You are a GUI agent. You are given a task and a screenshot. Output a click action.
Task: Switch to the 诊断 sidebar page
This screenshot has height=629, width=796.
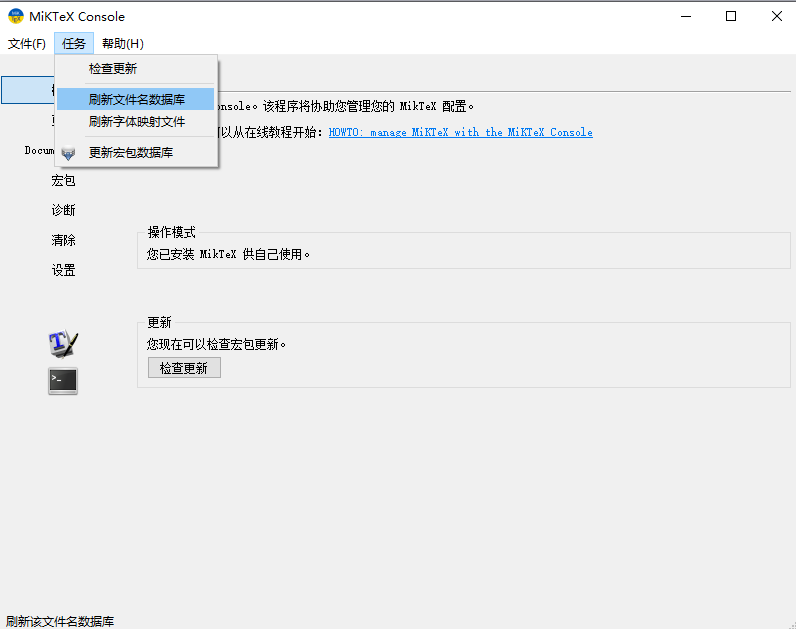coord(63,210)
